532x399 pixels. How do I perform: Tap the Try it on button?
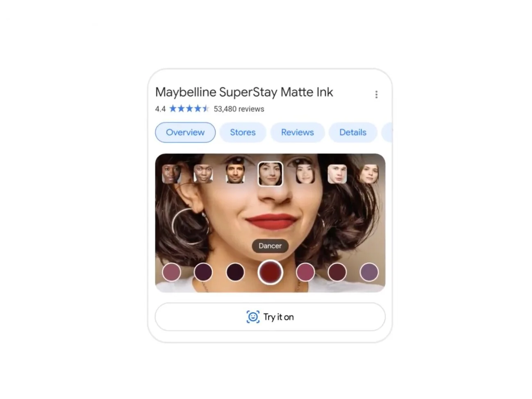tap(270, 317)
